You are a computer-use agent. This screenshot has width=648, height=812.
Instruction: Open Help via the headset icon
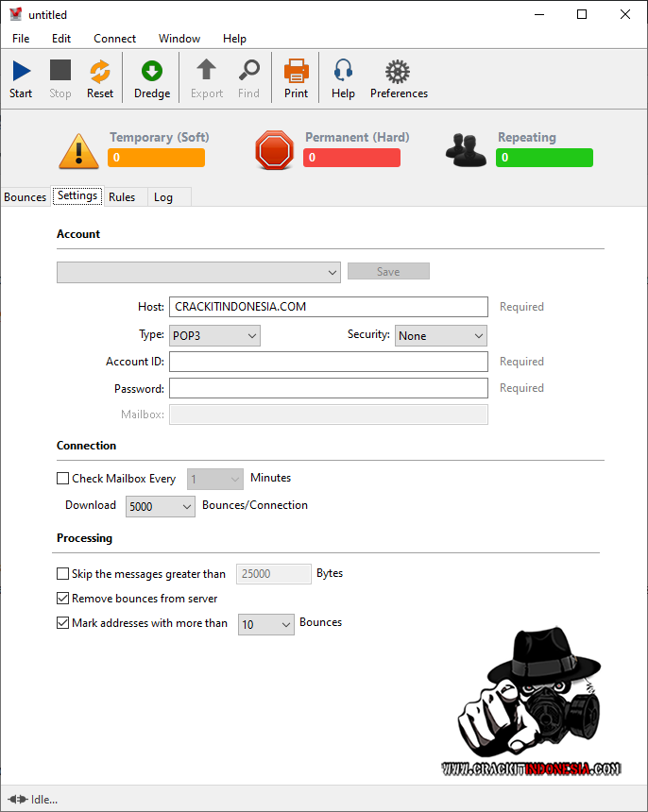pos(343,72)
